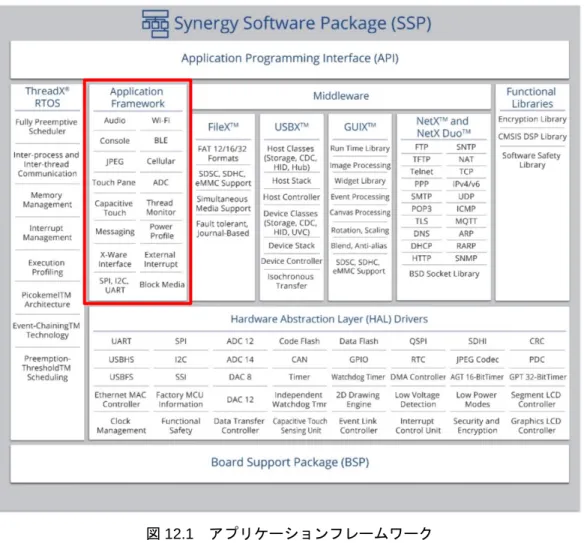Click PicokernelTM Architecture entry

tap(47, 299)
